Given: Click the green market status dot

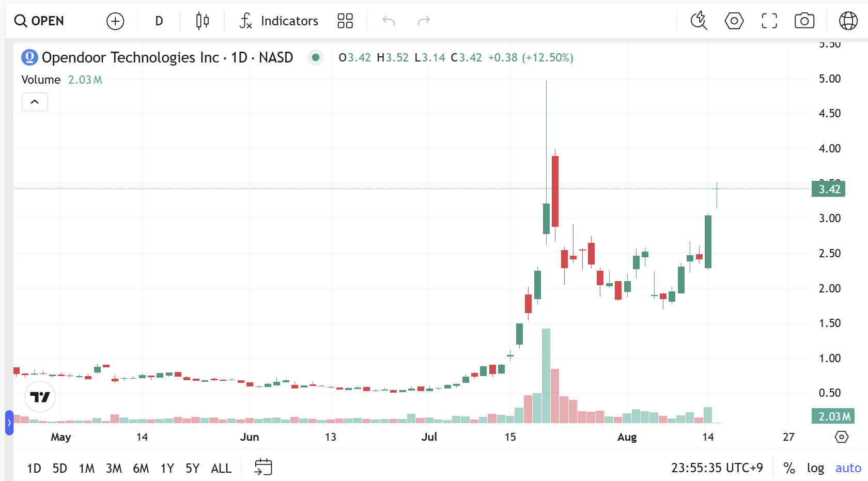Looking at the screenshot, I should coord(316,57).
